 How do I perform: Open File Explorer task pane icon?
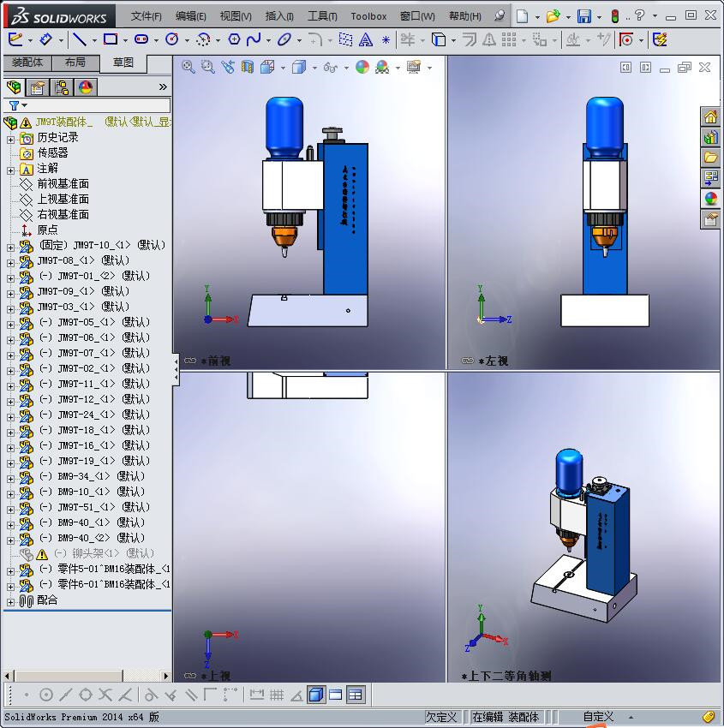710,158
